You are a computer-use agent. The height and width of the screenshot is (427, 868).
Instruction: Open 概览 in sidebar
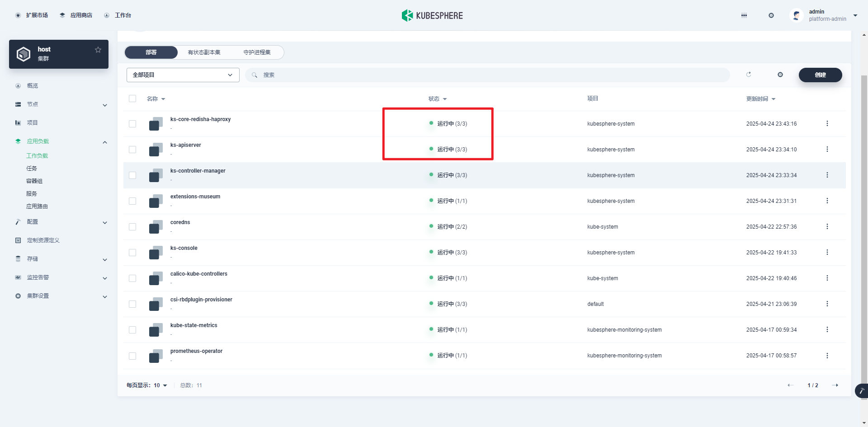coord(33,86)
